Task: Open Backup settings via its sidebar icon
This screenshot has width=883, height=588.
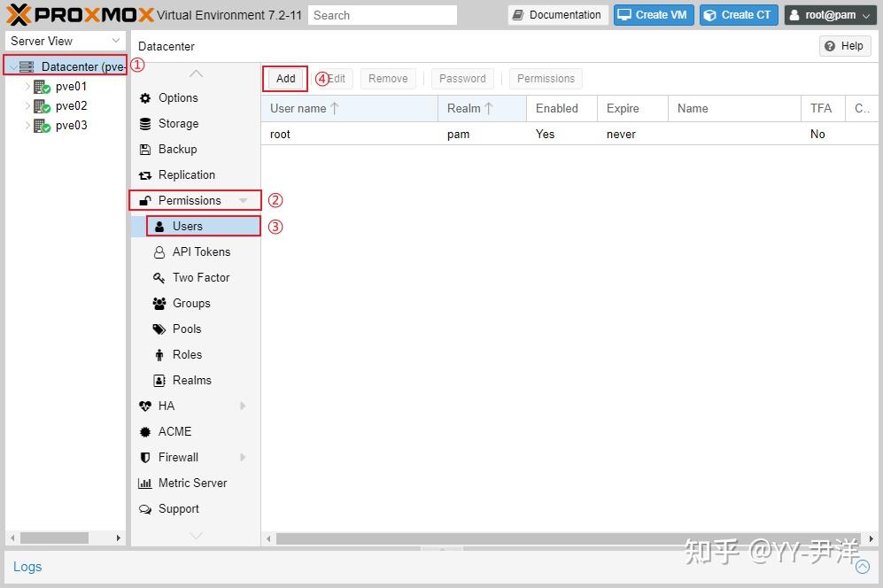Action: 144,150
